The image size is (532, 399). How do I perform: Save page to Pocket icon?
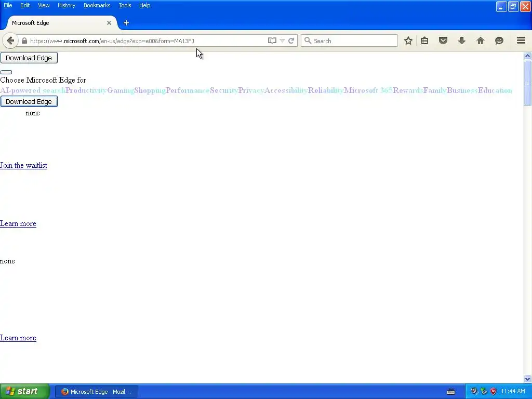click(x=443, y=41)
